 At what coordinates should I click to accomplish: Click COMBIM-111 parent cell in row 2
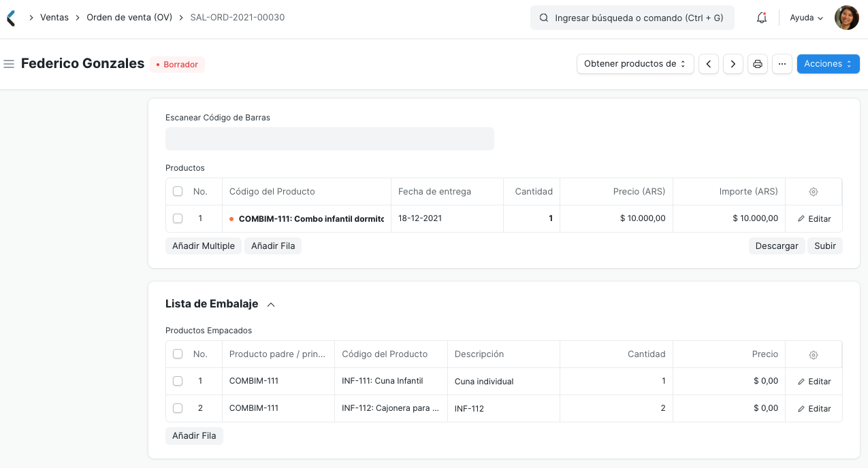point(278,409)
